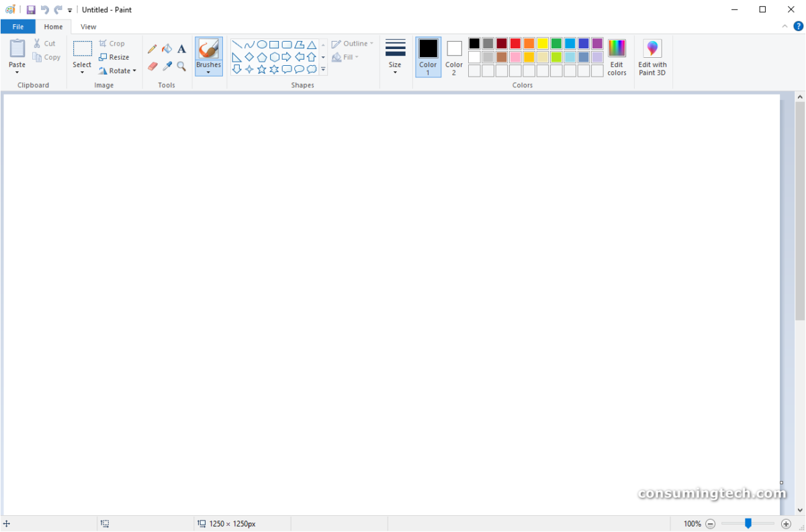The height and width of the screenshot is (532, 806).
Task: Choose the Curve shape
Action: [249, 45]
